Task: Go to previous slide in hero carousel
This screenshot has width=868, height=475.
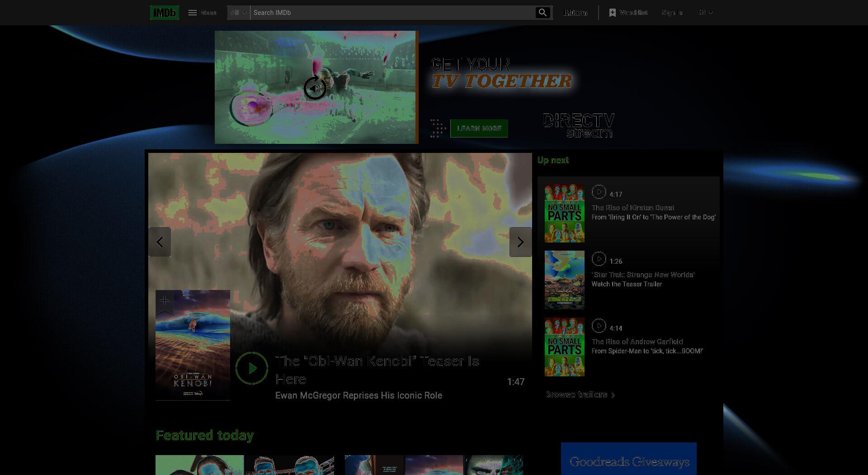Action: point(160,242)
